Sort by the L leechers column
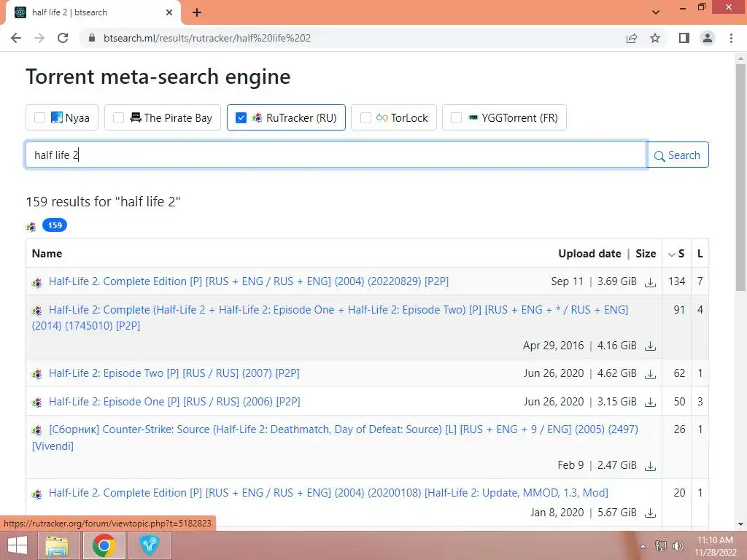 [x=700, y=254]
